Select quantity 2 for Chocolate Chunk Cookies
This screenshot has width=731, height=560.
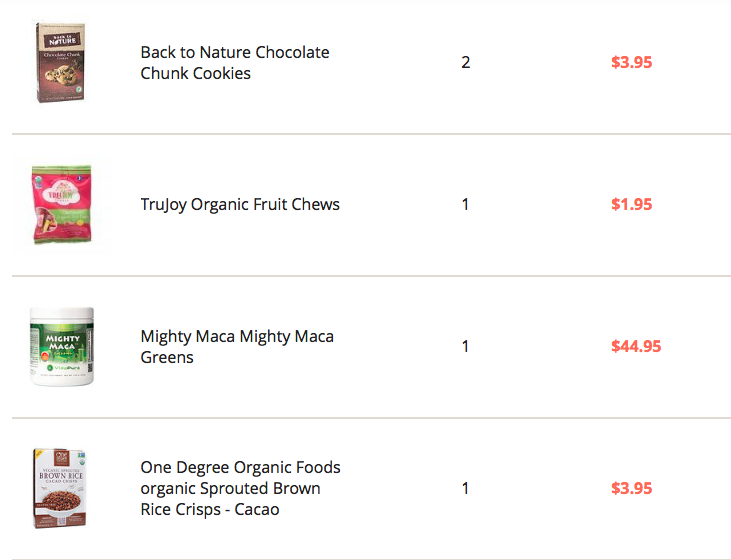[x=466, y=62]
